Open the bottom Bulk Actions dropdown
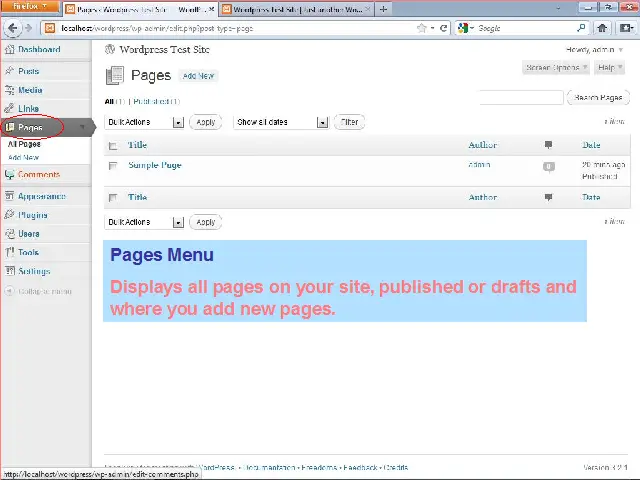640x480 pixels. point(144,222)
